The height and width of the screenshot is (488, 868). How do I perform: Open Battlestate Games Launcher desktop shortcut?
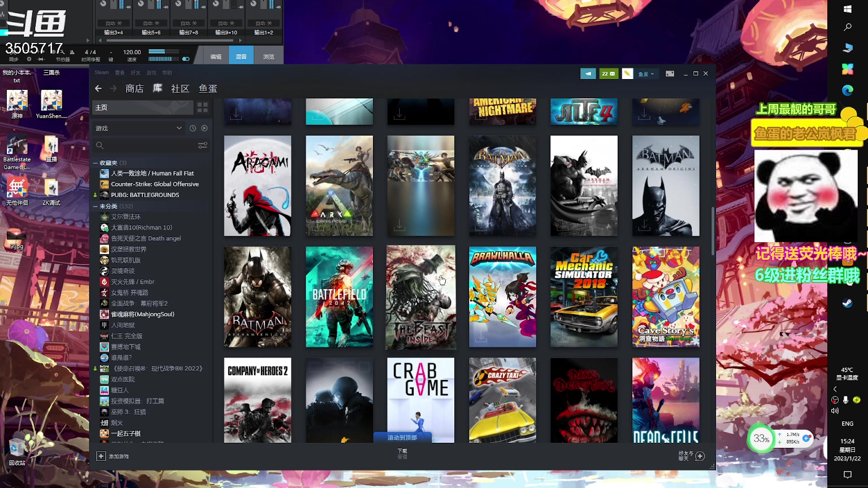(x=17, y=152)
